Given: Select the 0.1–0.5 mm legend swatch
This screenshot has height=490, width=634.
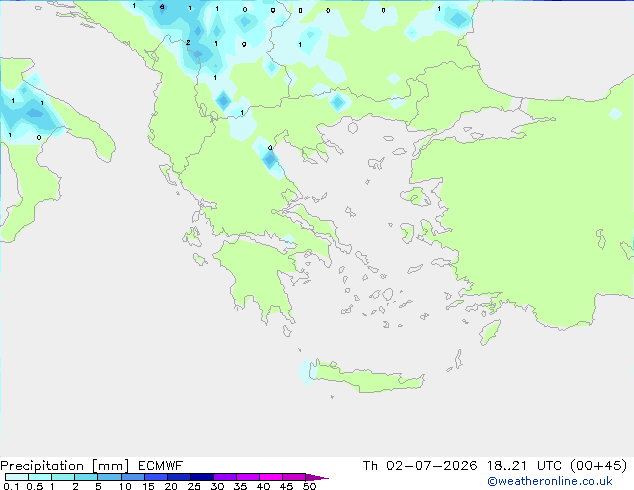Looking at the screenshot, I should [x=17, y=477].
